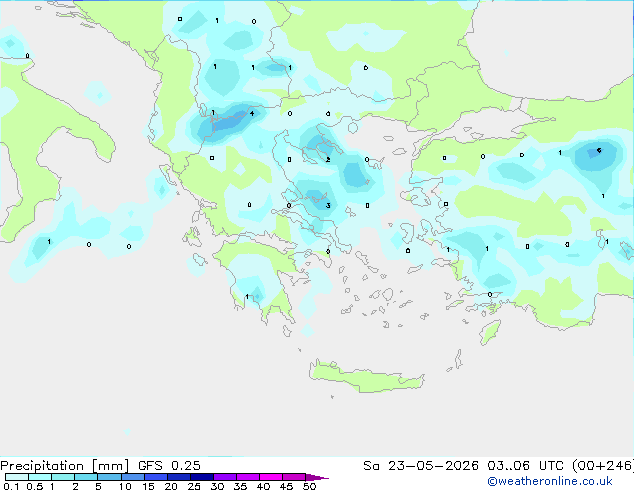Select the 2–5 mm legend color box

pyautogui.click(x=86, y=477)
